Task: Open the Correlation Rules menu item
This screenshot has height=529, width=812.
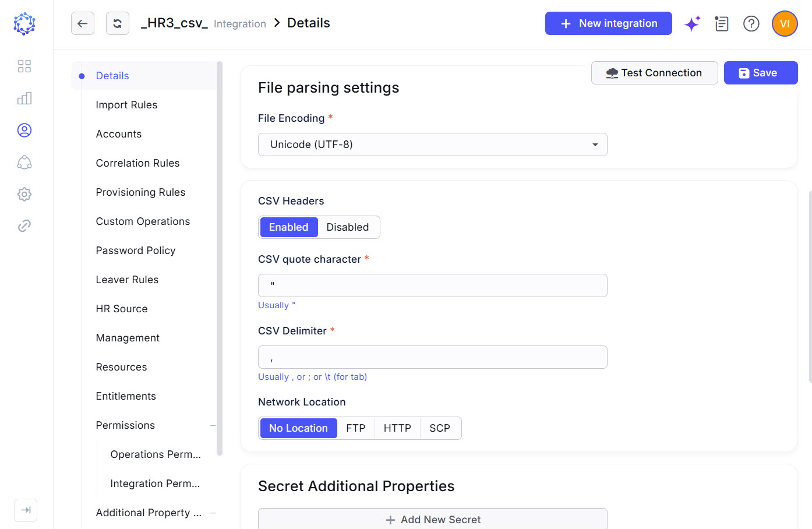Action: pos(137,163)
